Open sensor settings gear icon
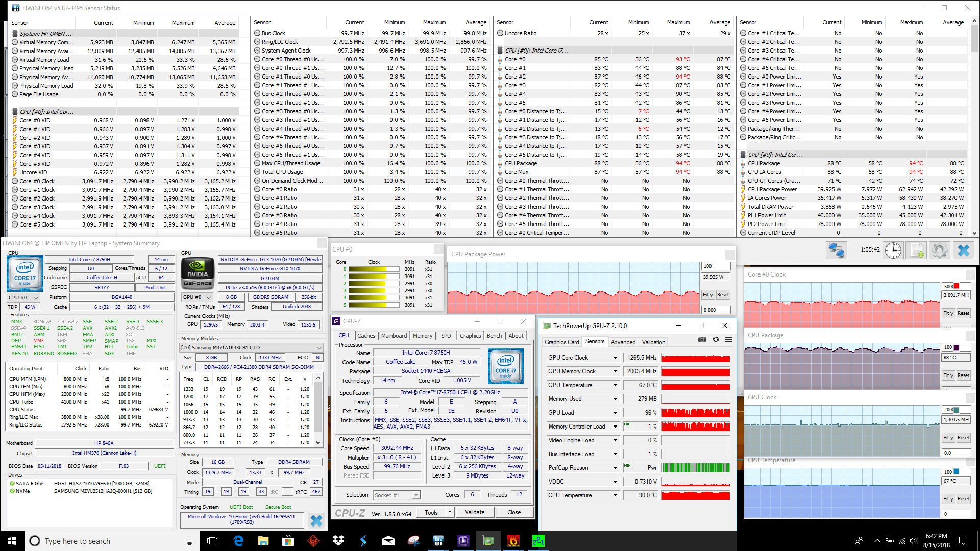This screenshot has height=551, width=980. [x=939, y=251]
